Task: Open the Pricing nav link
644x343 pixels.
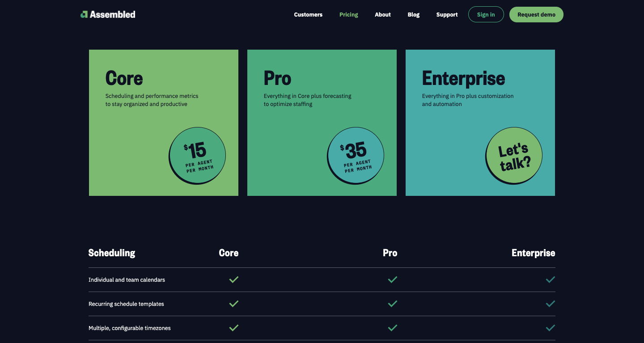Action: [349, 15]
